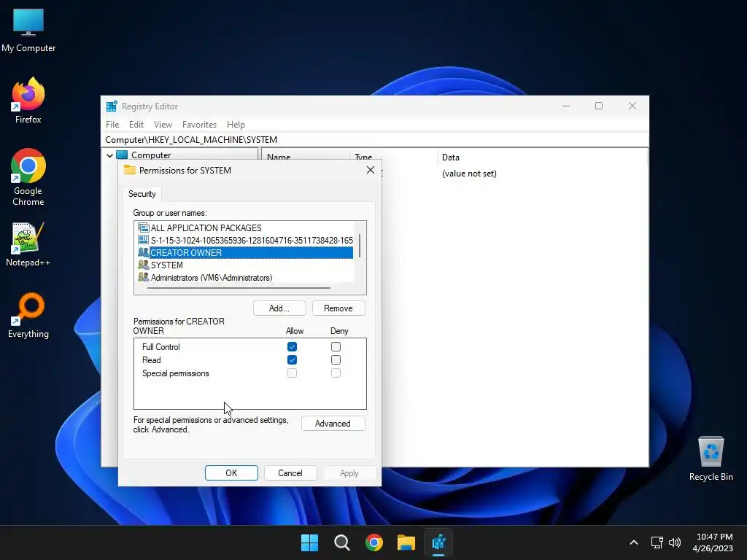Click the ALL APPLICATION PACKAGES group icon
This screenshot has height=560, width=747.
pos(143,227)
